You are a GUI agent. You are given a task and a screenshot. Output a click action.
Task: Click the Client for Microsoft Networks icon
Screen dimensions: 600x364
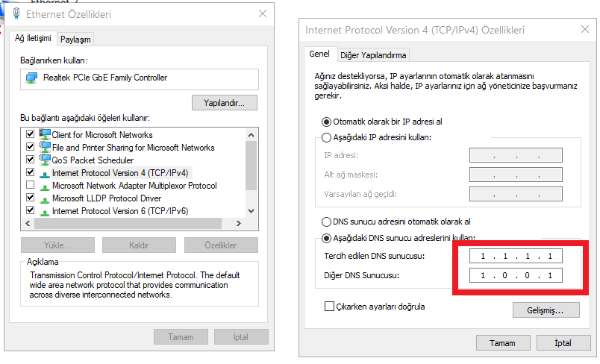click(x=45, y=134)
